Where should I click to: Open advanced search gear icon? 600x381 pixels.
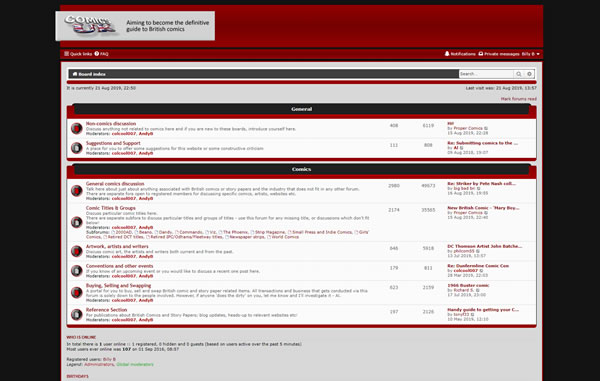(x=529, y=74)
